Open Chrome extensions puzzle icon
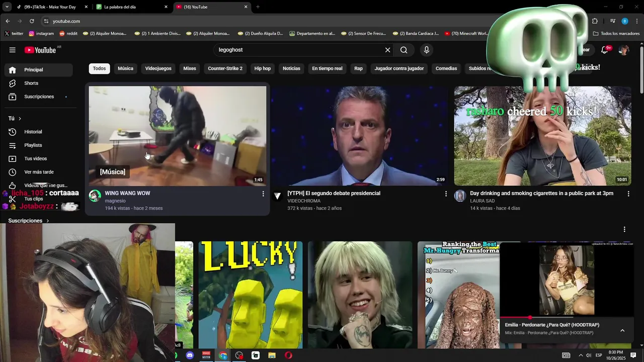Viewport: 644px width, 362px height. point(595,21)
